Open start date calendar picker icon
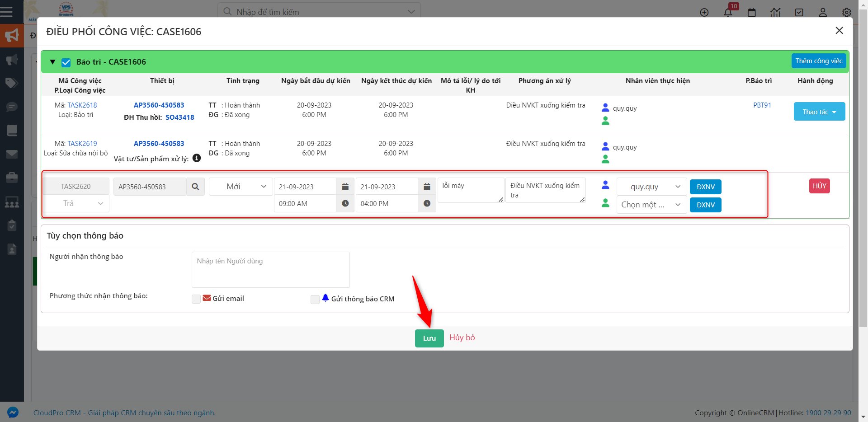Viewport: 868px width, 422px height. tap(345, 187)
